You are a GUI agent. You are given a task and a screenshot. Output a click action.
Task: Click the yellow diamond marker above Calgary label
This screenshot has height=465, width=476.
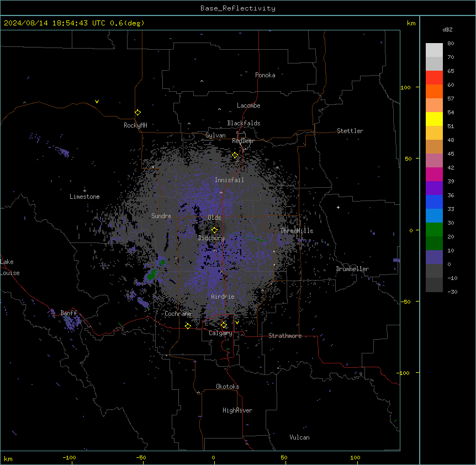click(x=224, y=325)
